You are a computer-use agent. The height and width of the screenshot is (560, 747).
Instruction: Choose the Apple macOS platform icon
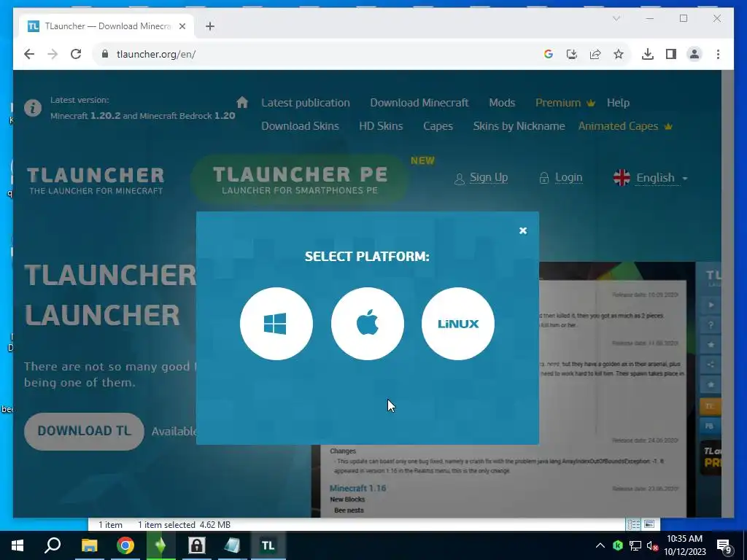coord(368,324)
